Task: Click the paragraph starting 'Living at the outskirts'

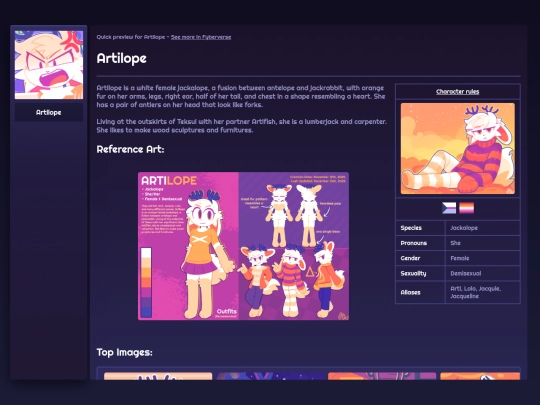Action: tap(241, 126)
